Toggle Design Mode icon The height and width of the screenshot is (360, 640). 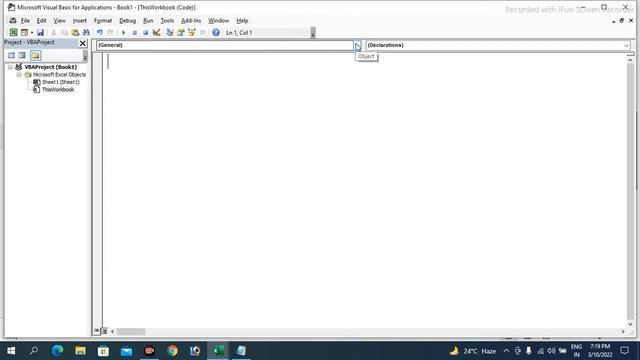156,32
